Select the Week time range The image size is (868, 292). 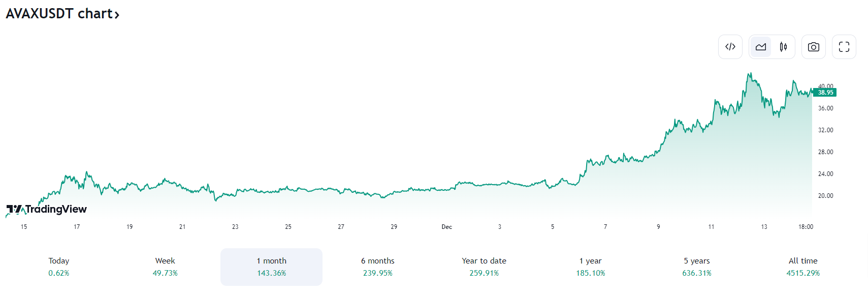165,267
